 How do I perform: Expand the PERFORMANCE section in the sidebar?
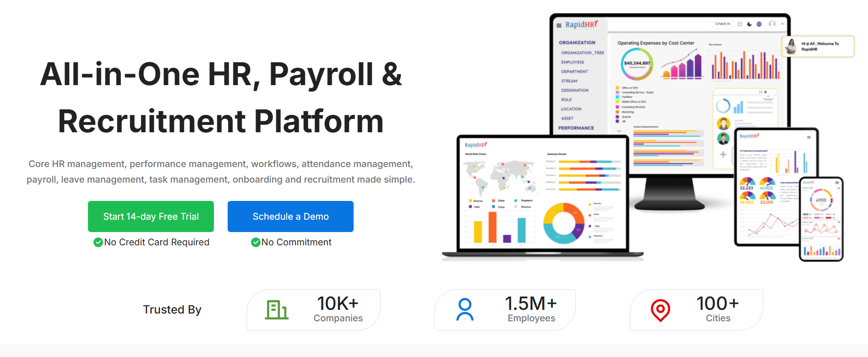tap(576, 128)
